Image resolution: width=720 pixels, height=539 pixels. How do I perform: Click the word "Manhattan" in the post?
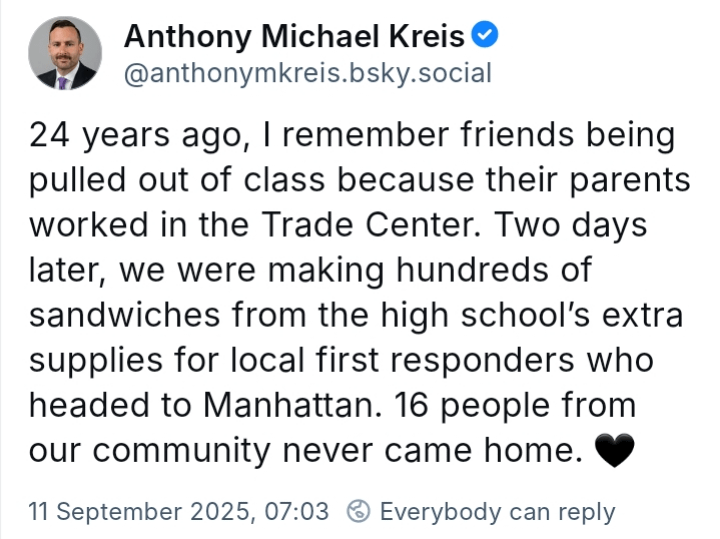coord(292,405)
